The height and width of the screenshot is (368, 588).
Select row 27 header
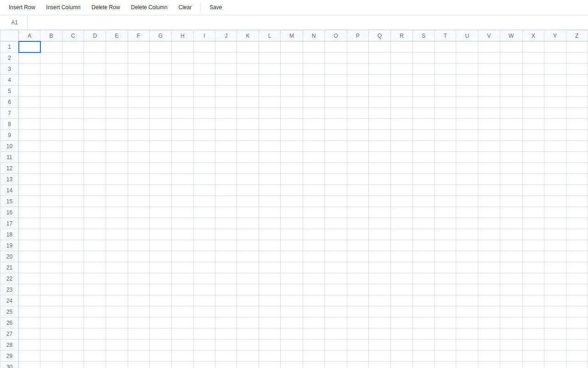coord(9,334)
